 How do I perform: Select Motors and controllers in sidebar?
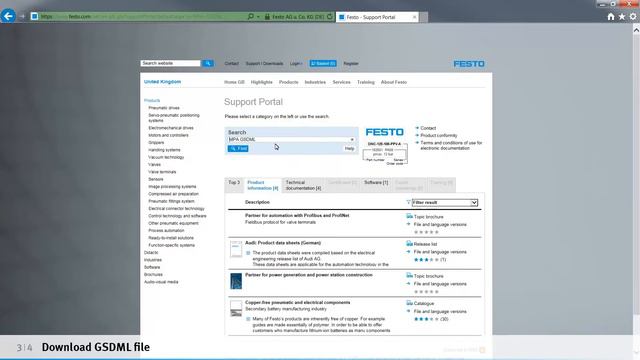pos(168,135)
